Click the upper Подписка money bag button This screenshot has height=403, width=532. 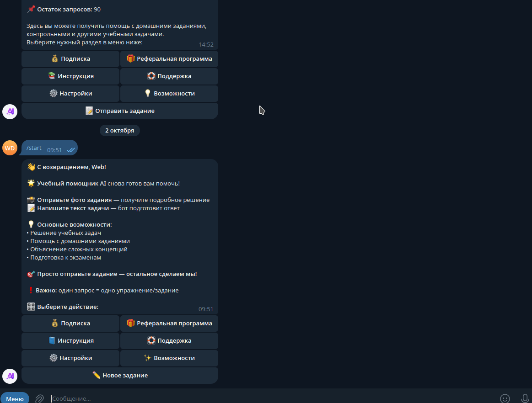(x=70, y=58)
